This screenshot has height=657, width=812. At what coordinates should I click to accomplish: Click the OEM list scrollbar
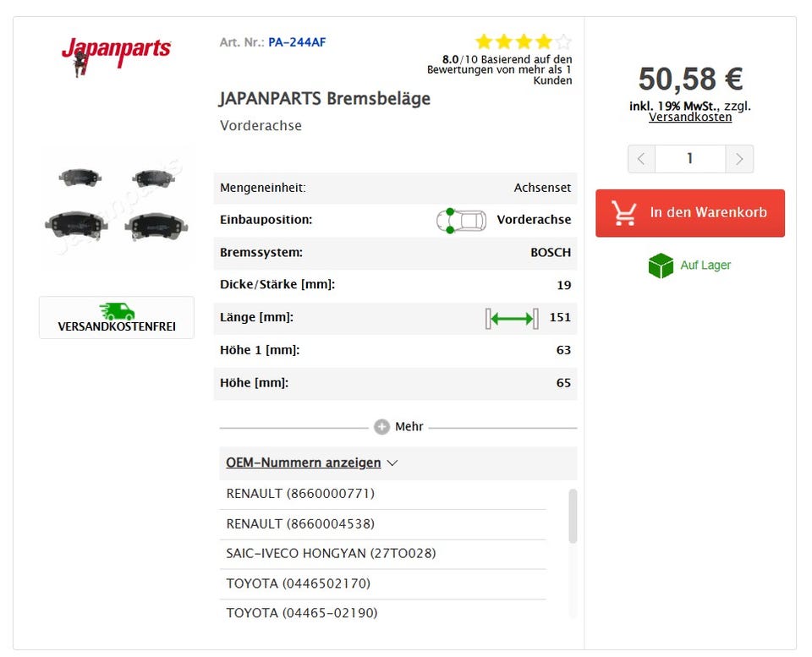(x=573, y=516)
